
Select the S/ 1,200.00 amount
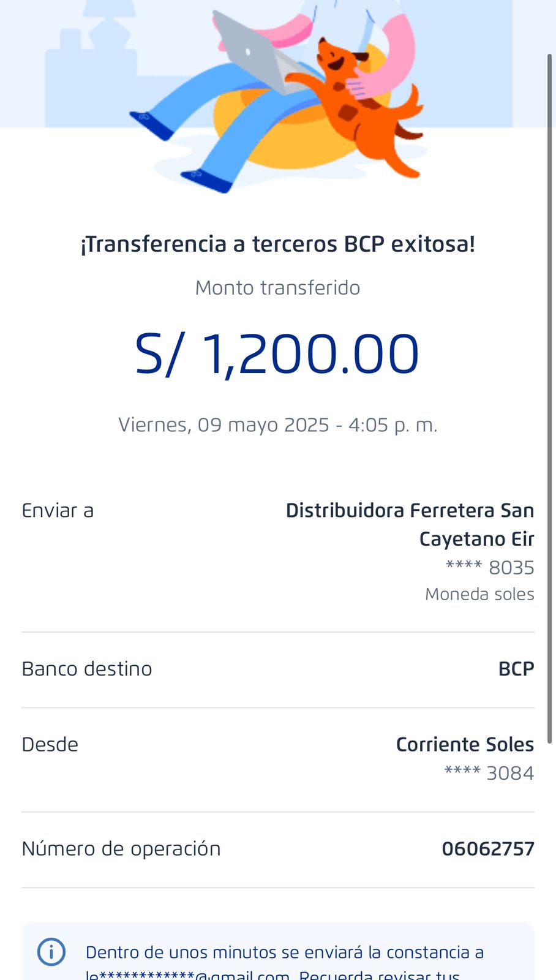coord(277,354)
